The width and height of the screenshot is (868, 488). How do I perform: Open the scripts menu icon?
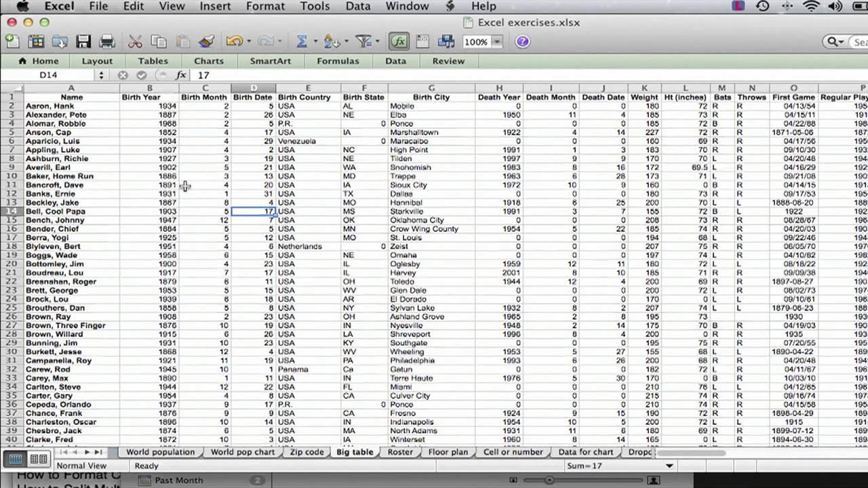click(450, 6)
